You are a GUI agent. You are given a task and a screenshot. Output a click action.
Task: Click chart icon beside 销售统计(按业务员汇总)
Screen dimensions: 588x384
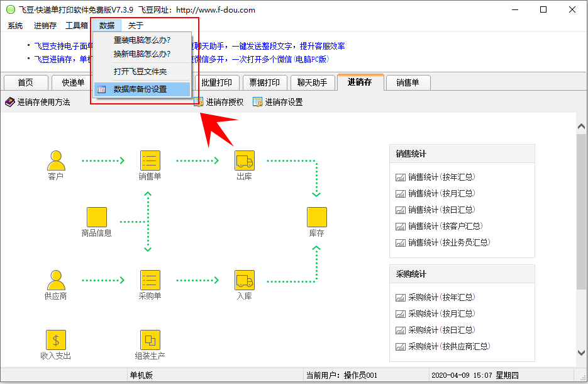tap(401, 243)
